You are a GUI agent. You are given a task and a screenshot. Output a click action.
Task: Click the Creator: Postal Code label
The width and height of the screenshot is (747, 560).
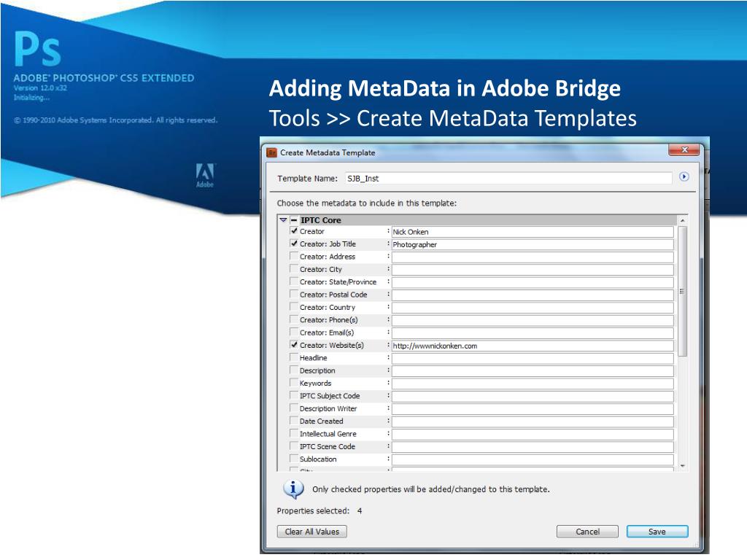[333, 295]
